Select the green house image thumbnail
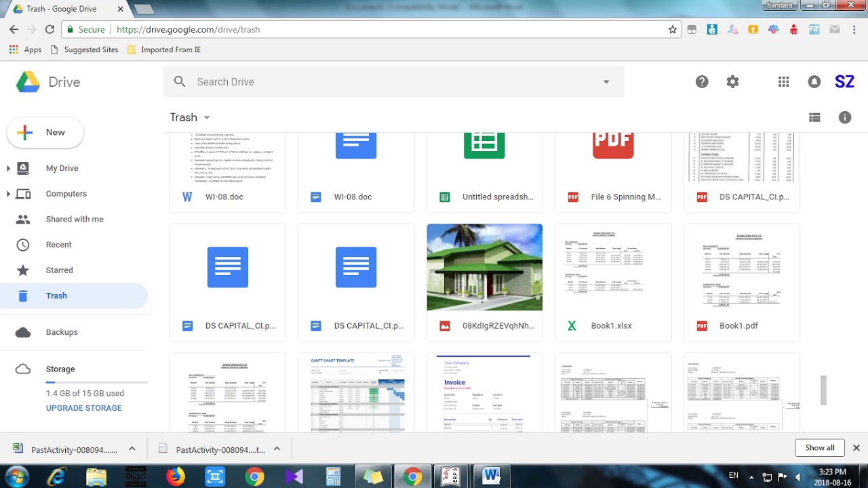The height and width of the screenshot is (488, 868). [484, 267]
